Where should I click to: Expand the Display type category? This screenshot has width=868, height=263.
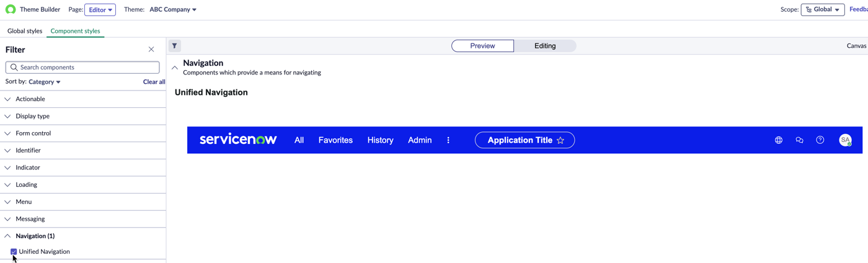click(x=83, y=116)
